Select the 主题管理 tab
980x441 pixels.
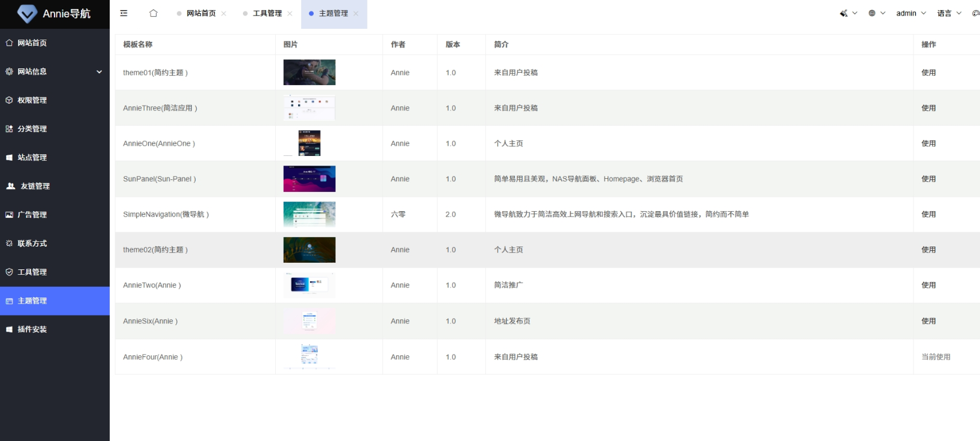(x=333, y=13)
